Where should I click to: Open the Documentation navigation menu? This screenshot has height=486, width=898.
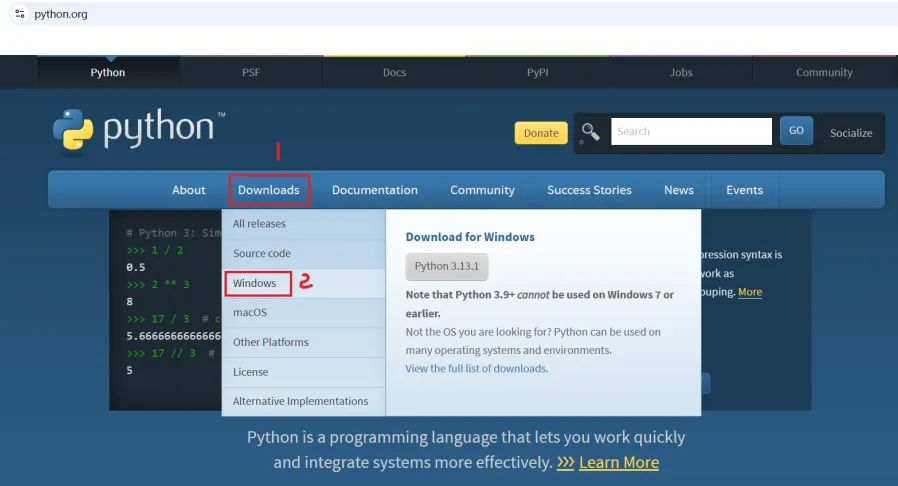point(375,190)
